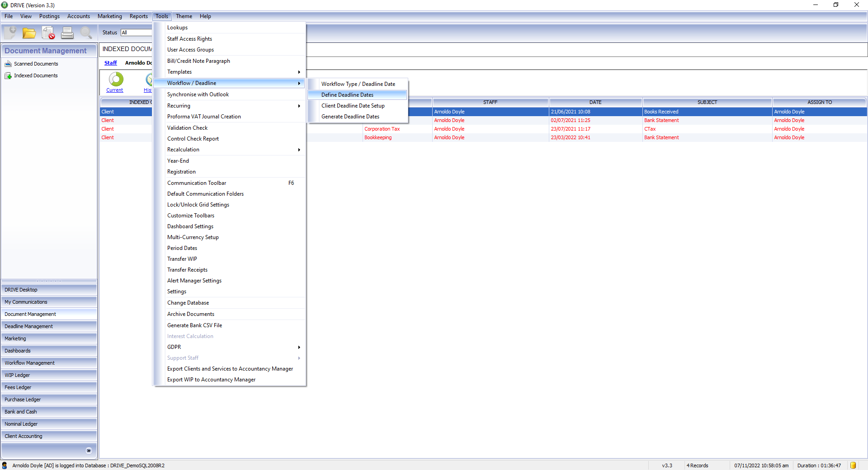The height and width of the screenshot is (470, 868).
Task: Select Change Database
Action: click(x=229, y=303)
